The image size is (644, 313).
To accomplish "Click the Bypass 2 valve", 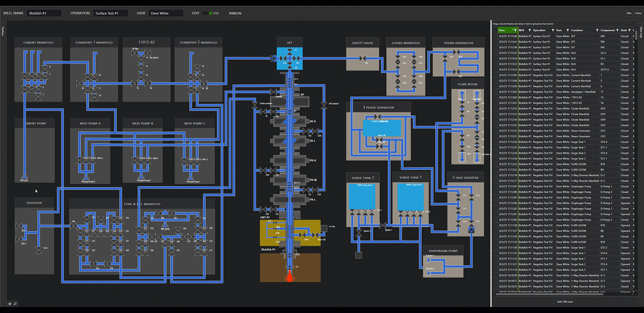I will point(359,232).
